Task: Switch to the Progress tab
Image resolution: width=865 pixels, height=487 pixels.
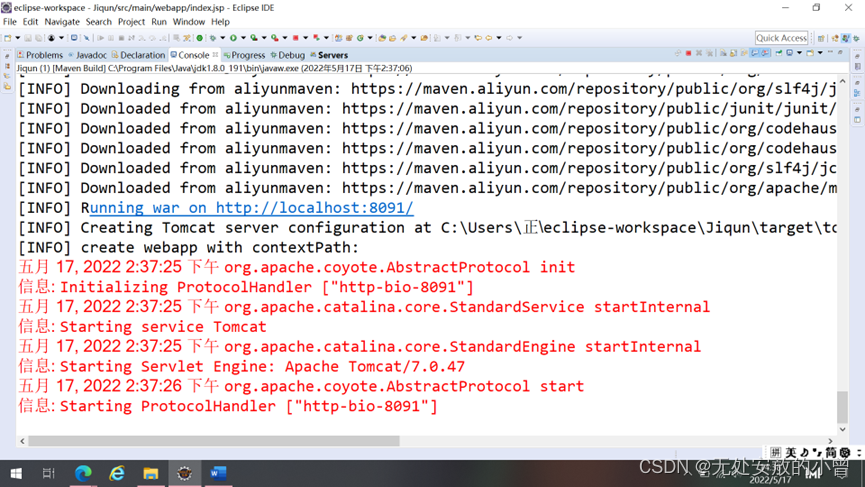Action: tap(244, 55)
